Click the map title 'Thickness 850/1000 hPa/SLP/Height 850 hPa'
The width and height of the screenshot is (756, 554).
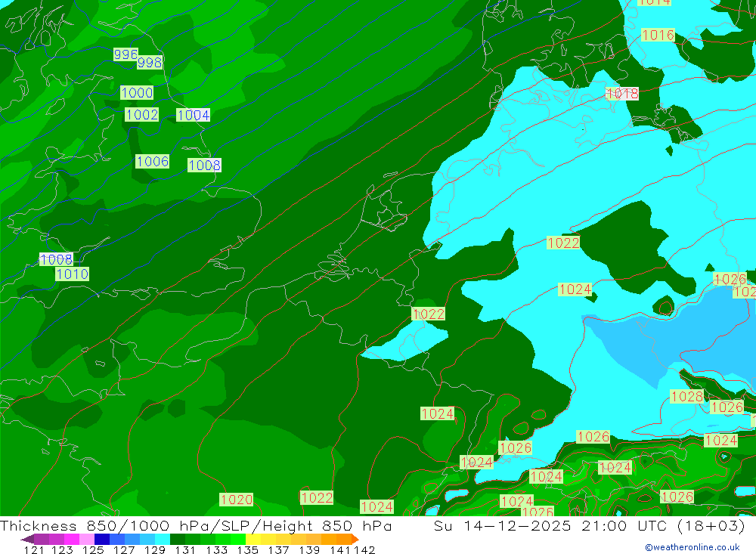[x=196, y=526]
